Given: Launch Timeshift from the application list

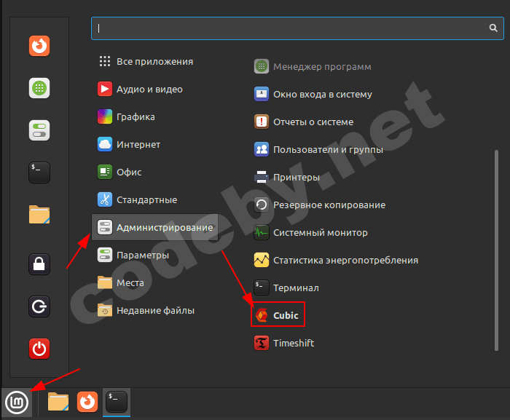Looking at the screenshot, I should point(284,343).
